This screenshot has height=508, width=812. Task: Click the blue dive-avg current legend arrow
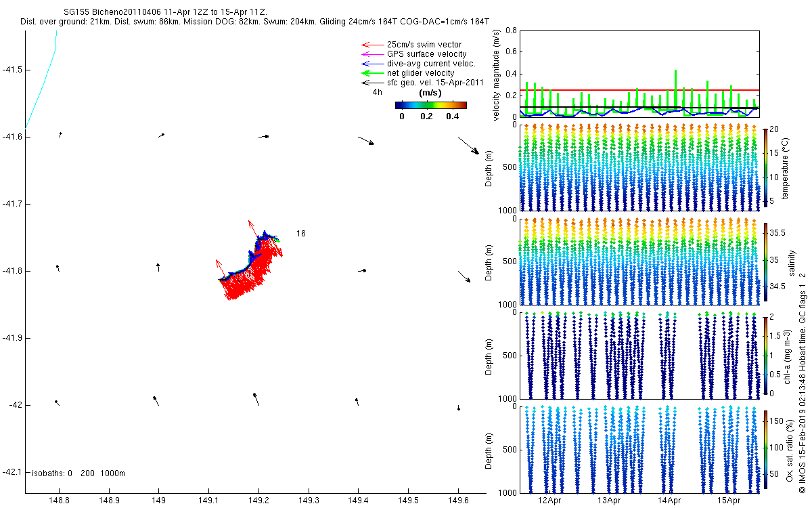pyautogui.click(x=371, y=63)
